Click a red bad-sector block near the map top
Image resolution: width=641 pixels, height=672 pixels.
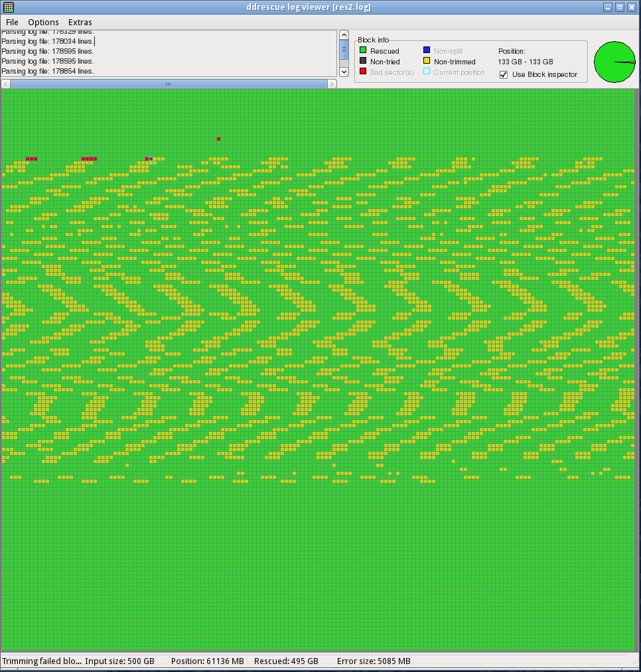coord(218,139)
